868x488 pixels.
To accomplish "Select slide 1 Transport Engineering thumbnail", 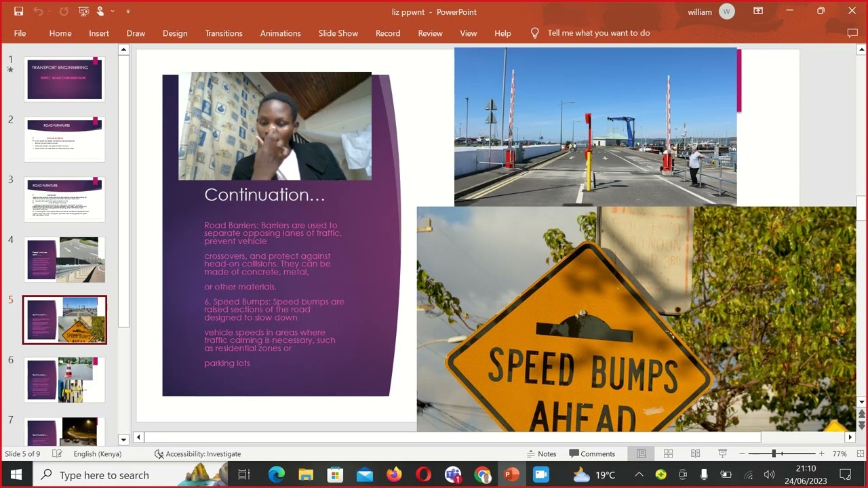I will point(64,79).
